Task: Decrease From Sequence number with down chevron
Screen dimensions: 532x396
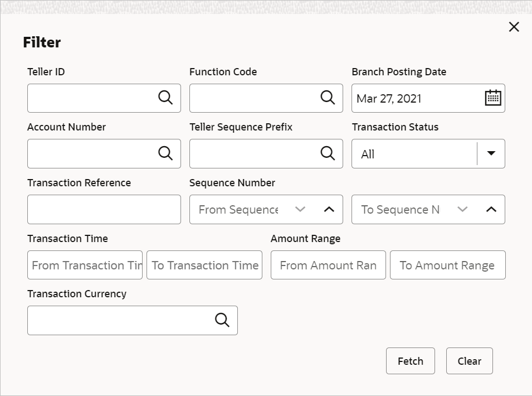Action: 300,209
